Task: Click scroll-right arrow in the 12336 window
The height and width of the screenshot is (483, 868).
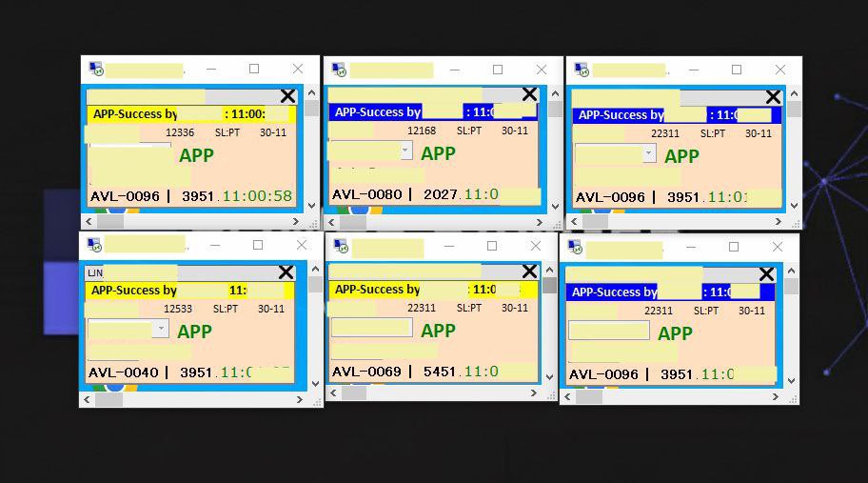Action: [x=296, y=222]
